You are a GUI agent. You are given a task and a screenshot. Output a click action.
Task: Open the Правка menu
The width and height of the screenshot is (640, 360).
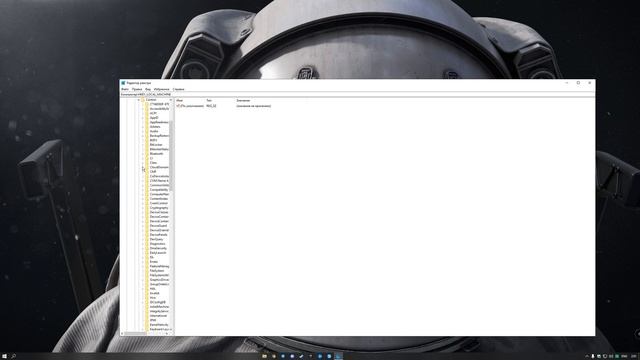tap(137, 89)
